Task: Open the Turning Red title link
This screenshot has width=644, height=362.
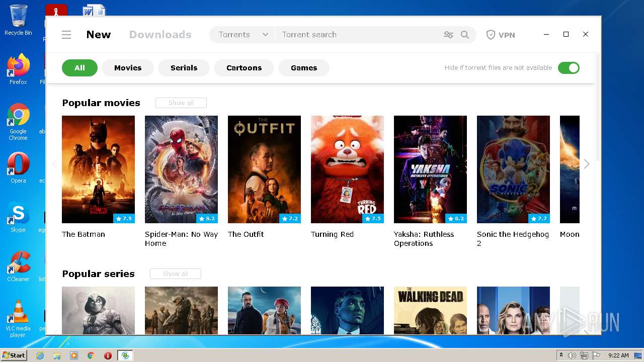Action: click(332, 234)
